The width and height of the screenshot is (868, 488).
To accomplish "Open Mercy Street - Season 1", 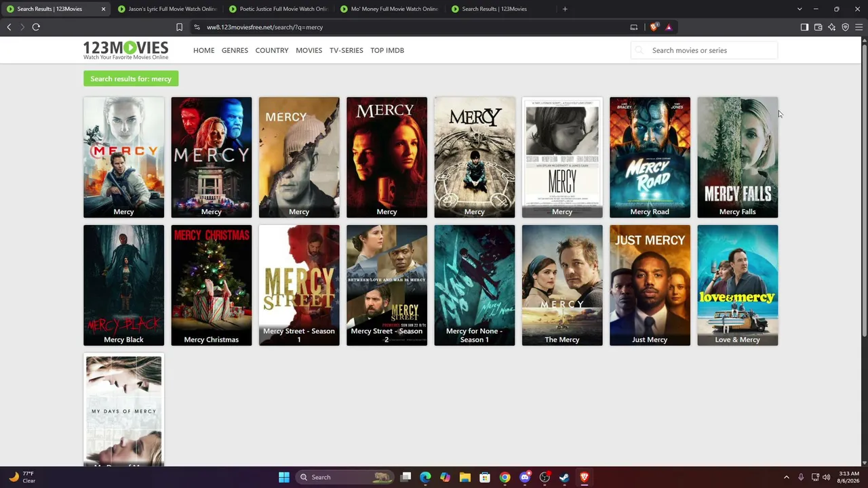I will pyautogui.click(x=299, y=285).
